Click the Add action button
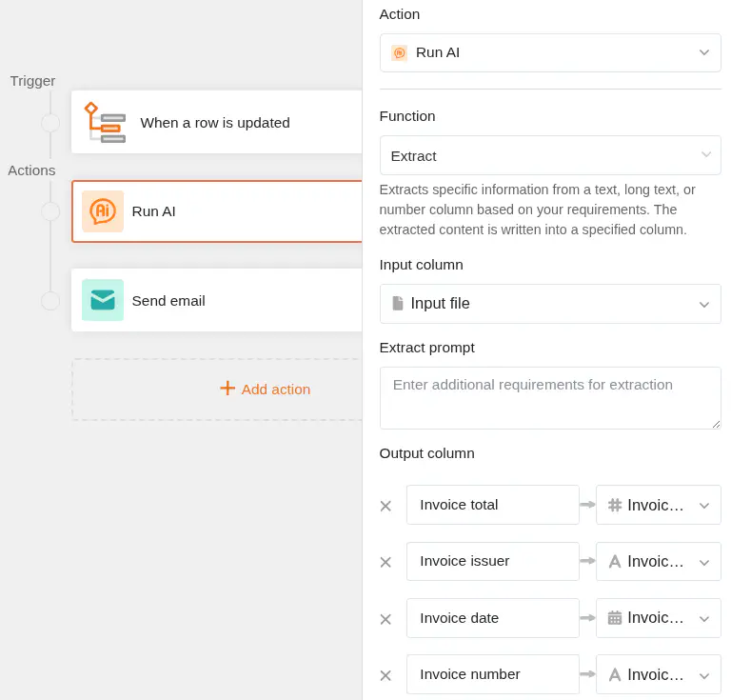Screen dimensions: 731x700 265,389
